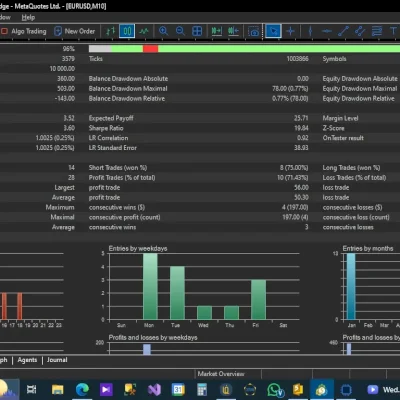
Task: Tile chart windows with grid icon
Action: pos(197,31)
